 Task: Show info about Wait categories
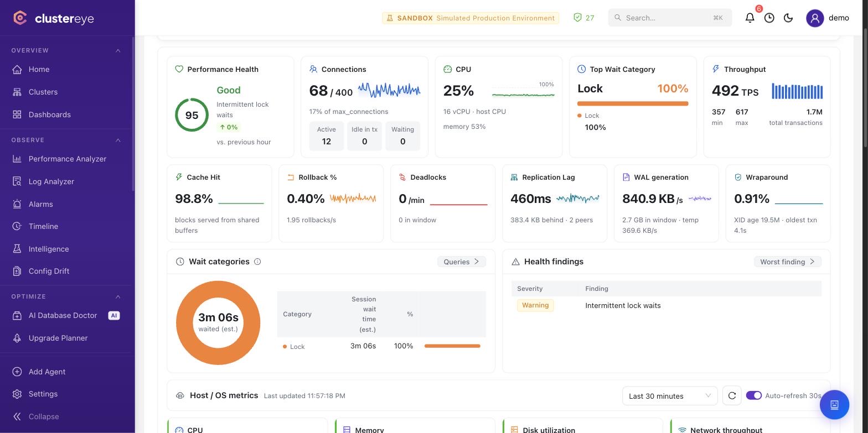point(257,262)
